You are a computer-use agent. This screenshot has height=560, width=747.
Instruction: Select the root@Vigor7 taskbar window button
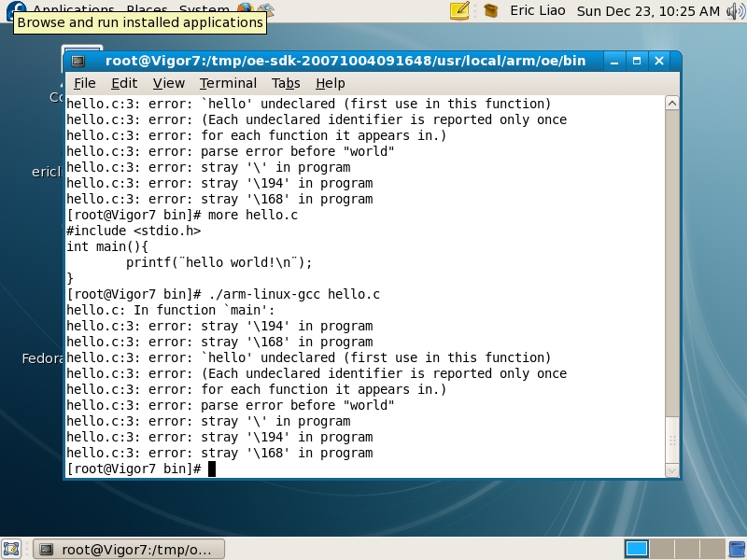click(129, 549)
